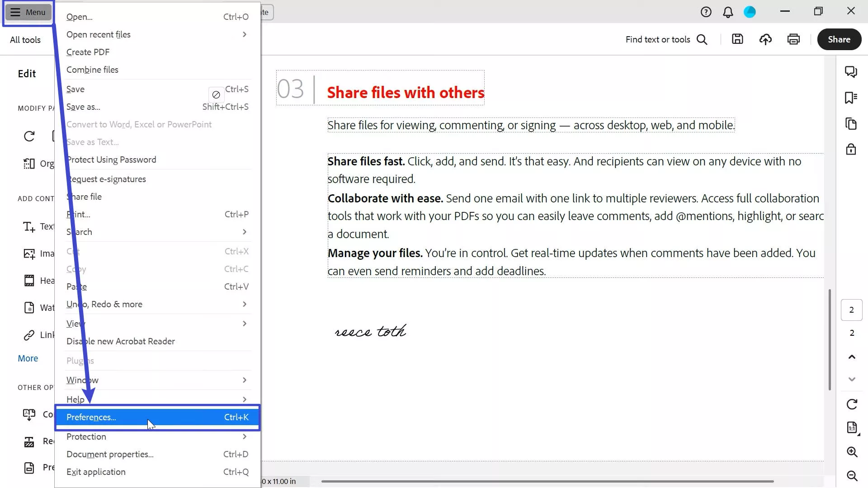This screenshot has height=488, width=868.
Task: Go to previous page up arrow
Action: click(852, 357)
